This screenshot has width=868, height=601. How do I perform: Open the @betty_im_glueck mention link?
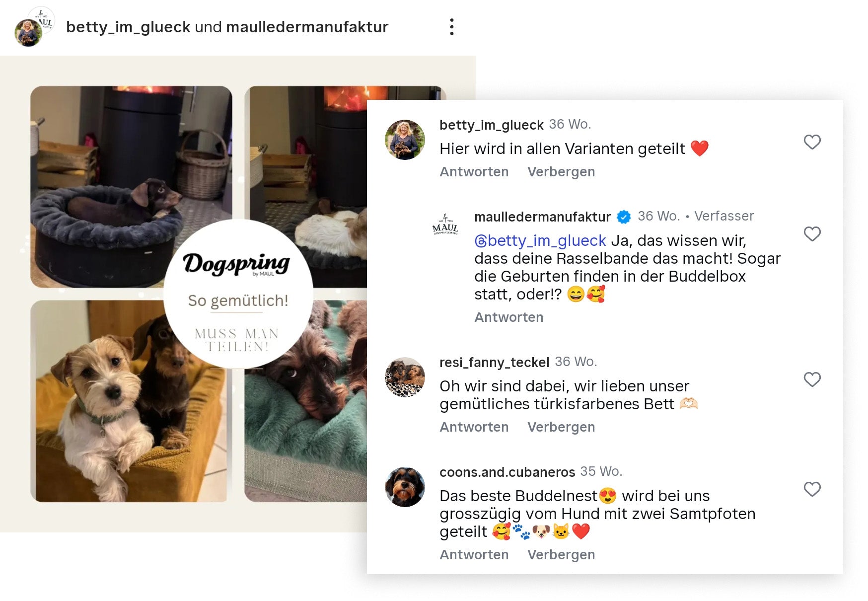[x=540, y=241]
